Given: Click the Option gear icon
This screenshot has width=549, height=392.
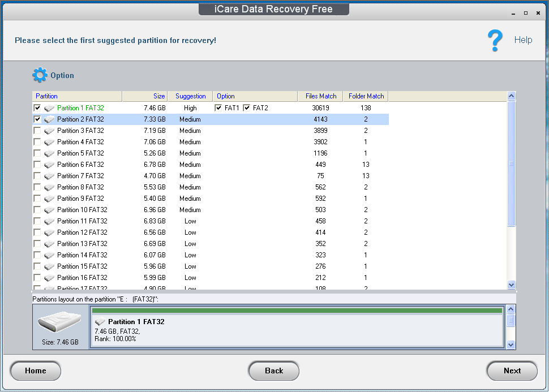Looking at the screenshot, I should click(40, 75).
